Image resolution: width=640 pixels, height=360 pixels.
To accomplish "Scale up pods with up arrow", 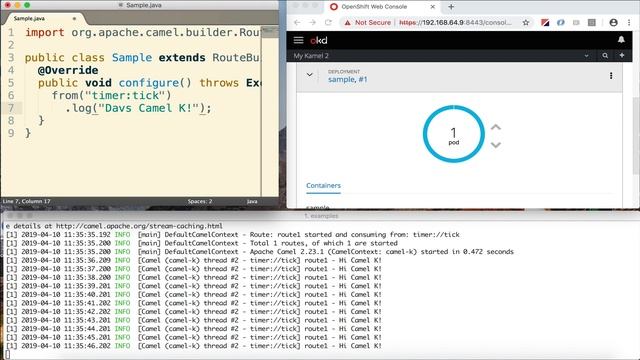I will [x=496, y=127].
